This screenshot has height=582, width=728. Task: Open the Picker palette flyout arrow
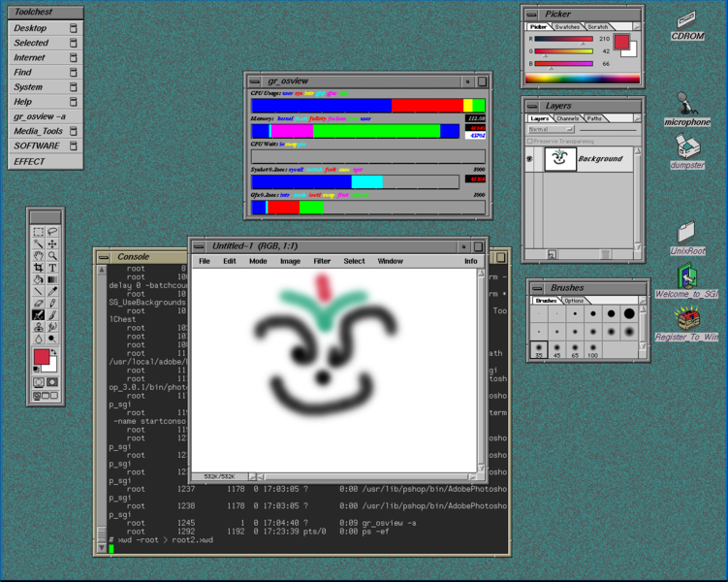click(637, 27)
